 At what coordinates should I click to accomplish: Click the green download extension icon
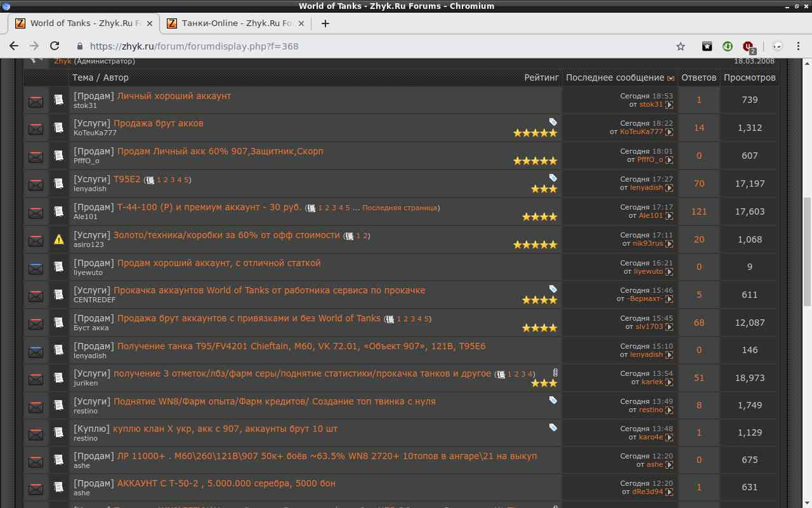[x=728, y=46]
